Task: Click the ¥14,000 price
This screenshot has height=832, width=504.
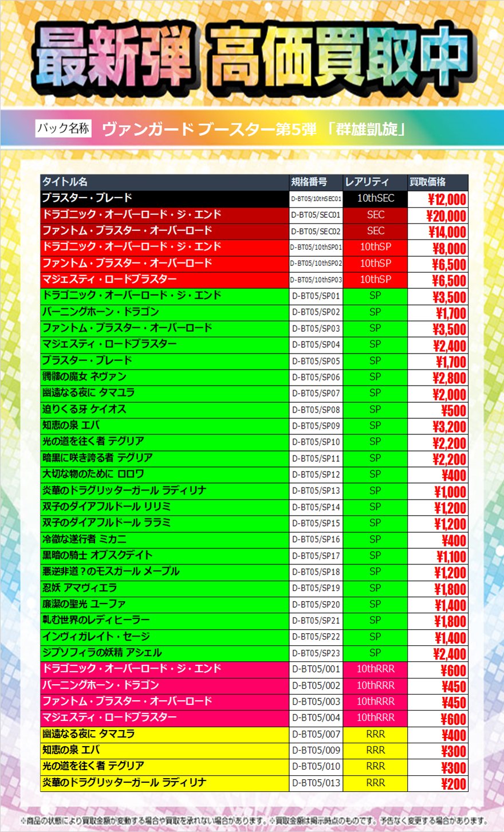Action: [x=447, y=232]
